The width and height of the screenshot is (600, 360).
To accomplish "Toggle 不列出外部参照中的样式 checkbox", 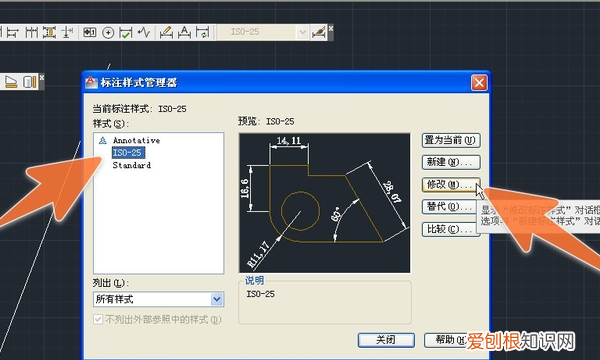I will pyautogui.click(x=98, y=319).
